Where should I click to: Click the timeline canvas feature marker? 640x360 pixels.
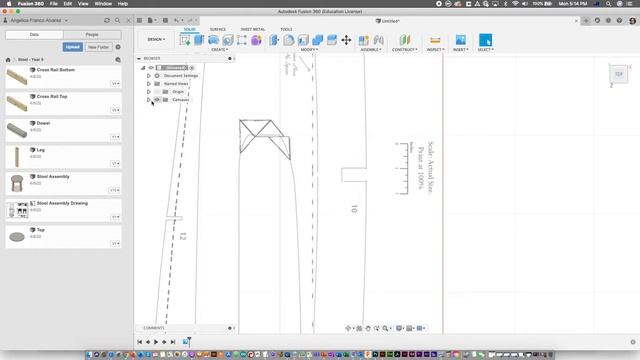click(x=185, y=342)
